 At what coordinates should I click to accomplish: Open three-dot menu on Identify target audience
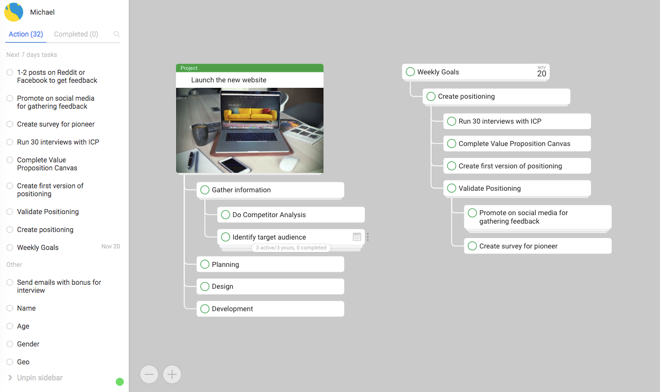tap(367, 237)
